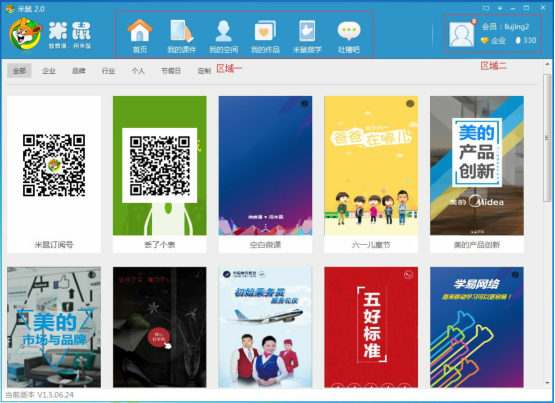The height and width of the screenshot is (403, 555).
Task: Click the red X badge on avatar
Action: 474,22
